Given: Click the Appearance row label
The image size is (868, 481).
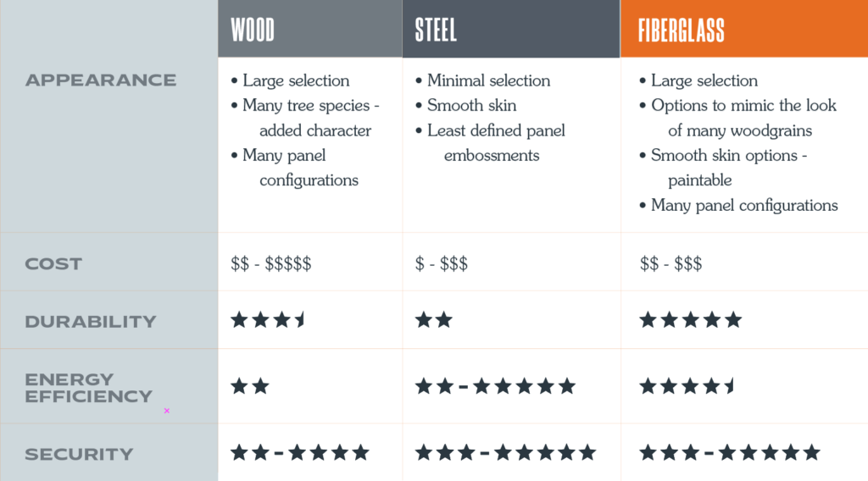Looking at the screenshot, I should click(x=101, y=80).
